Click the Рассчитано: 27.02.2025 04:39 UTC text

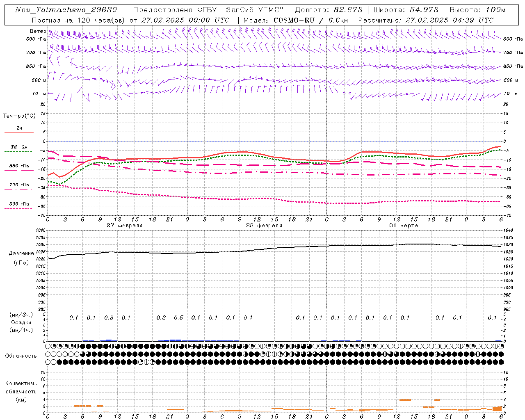[x=426, y=20]
